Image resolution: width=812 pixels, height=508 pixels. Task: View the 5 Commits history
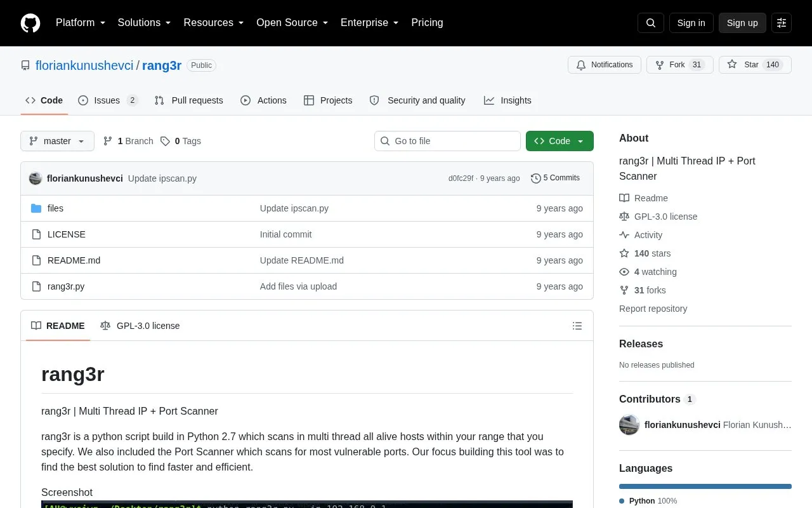555,178
